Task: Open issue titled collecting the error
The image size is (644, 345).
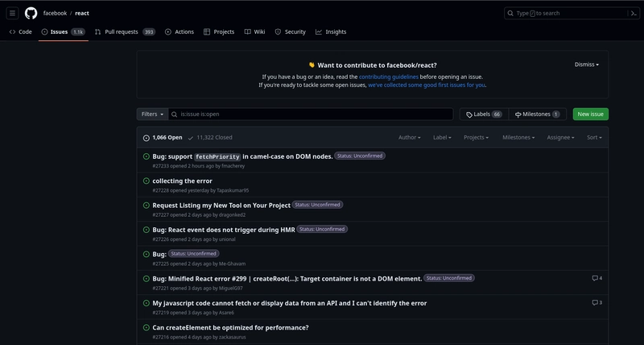Action: 183,181
